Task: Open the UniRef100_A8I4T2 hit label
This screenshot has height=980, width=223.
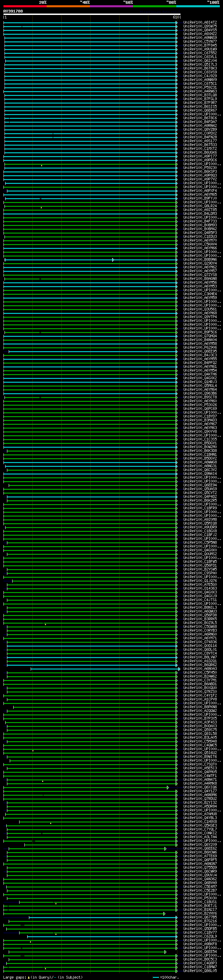Action: pyautogui.click(x=200, y=23)
